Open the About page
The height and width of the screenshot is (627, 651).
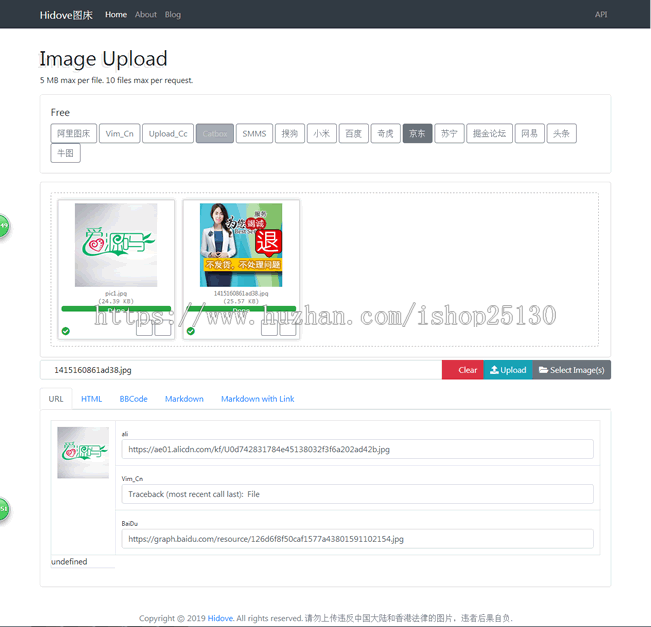pyautogui.click(x=146, y=15)
